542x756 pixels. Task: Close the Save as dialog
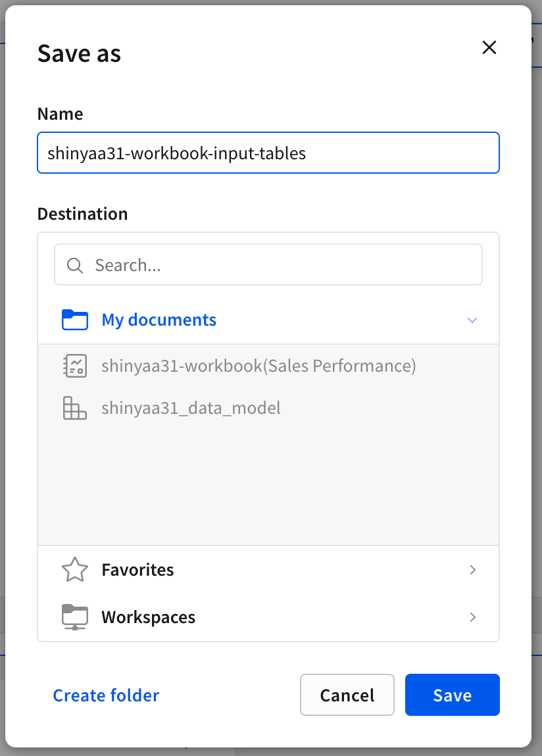tap(489, 47)
